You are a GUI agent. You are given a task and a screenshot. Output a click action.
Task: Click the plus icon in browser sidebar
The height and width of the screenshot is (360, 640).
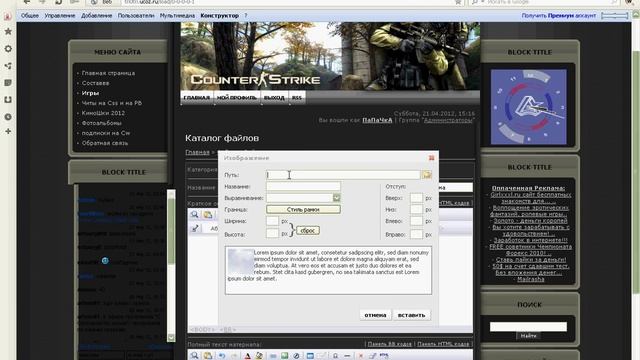pos(8,131)
